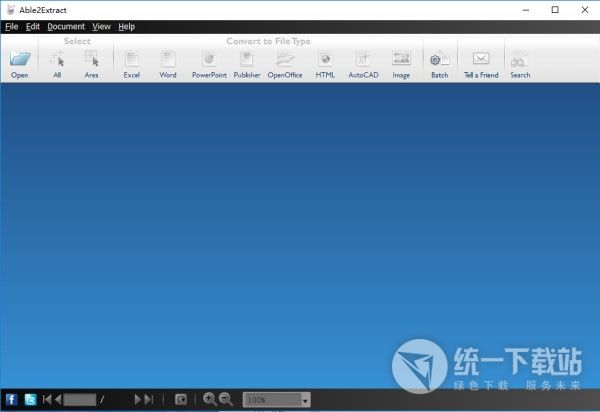
Task: Go to the previous page
Action: click(58, 400)
